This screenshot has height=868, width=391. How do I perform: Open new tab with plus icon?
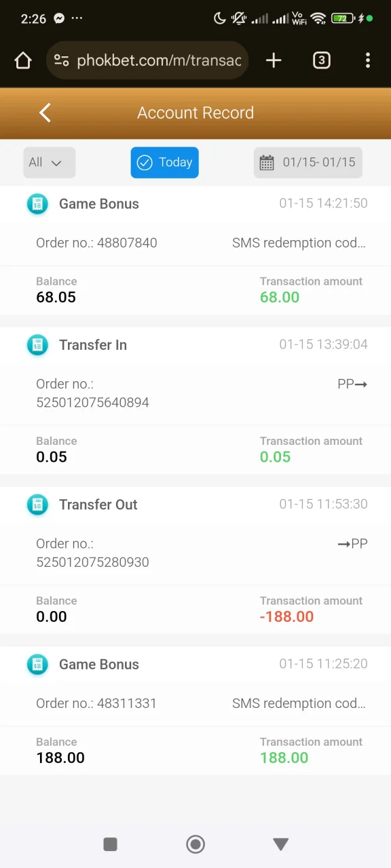tap(274, 60)
